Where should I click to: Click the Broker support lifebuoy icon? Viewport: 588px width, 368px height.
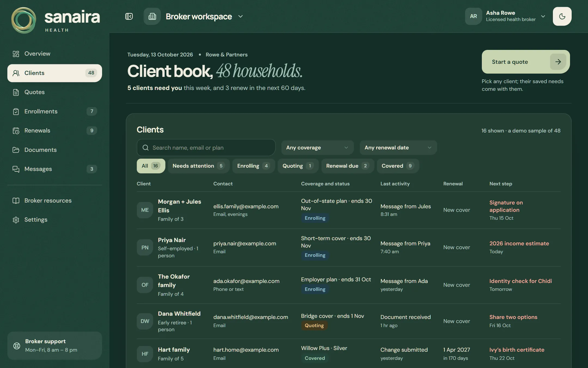[x=17, y=346]
